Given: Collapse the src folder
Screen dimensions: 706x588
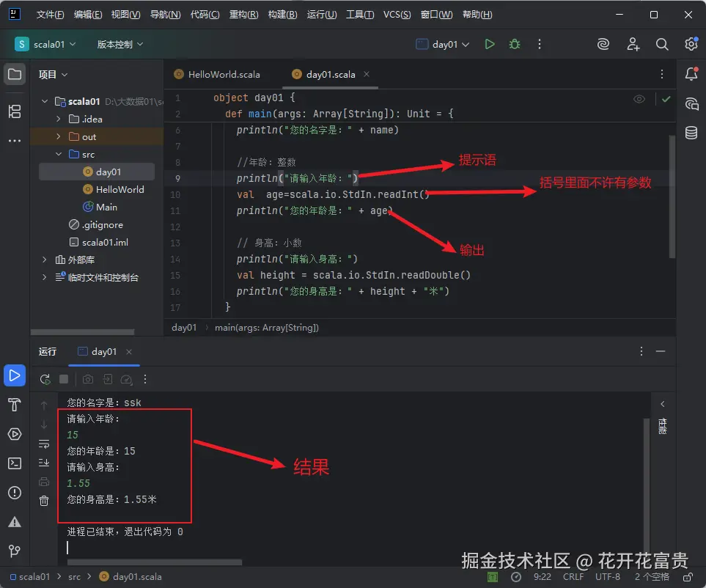Looking at the screenshot, I should 59,154.
